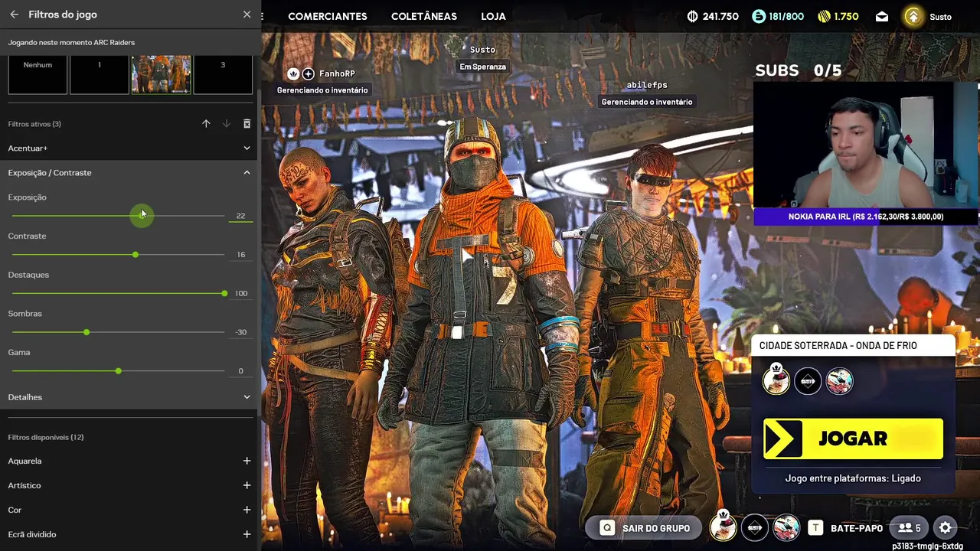Click third party avatar in bottom bar
The width and height of the screenshot is (980, 551).
pos(786,527)
